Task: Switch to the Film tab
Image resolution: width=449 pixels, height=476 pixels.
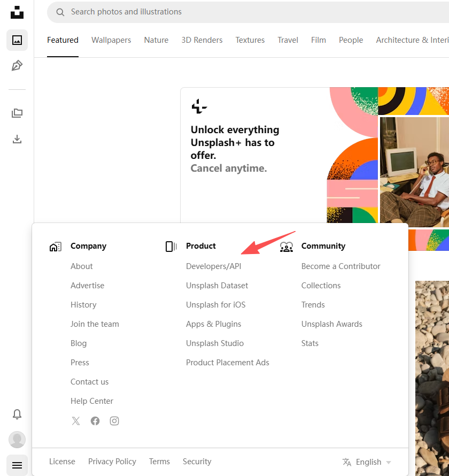Action: 318,40
